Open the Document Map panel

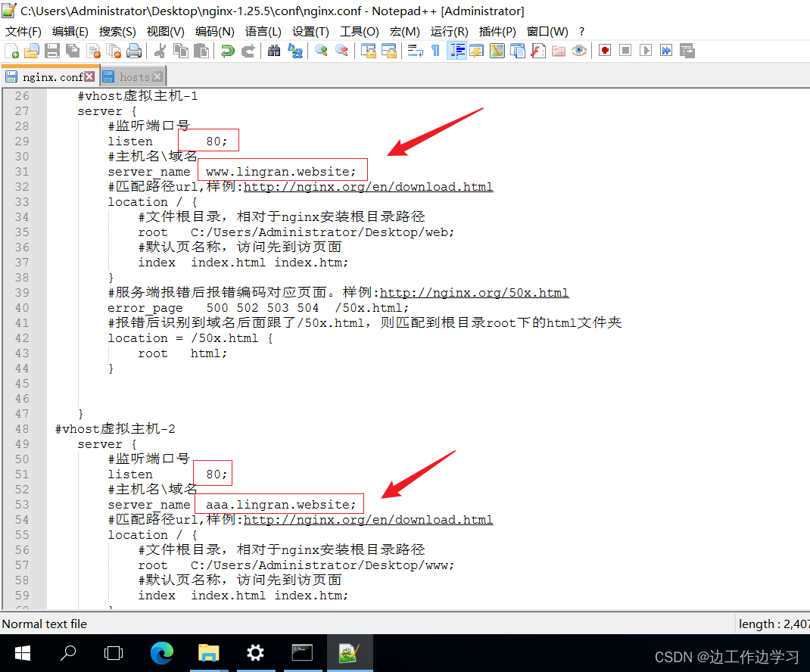point(497,51)
